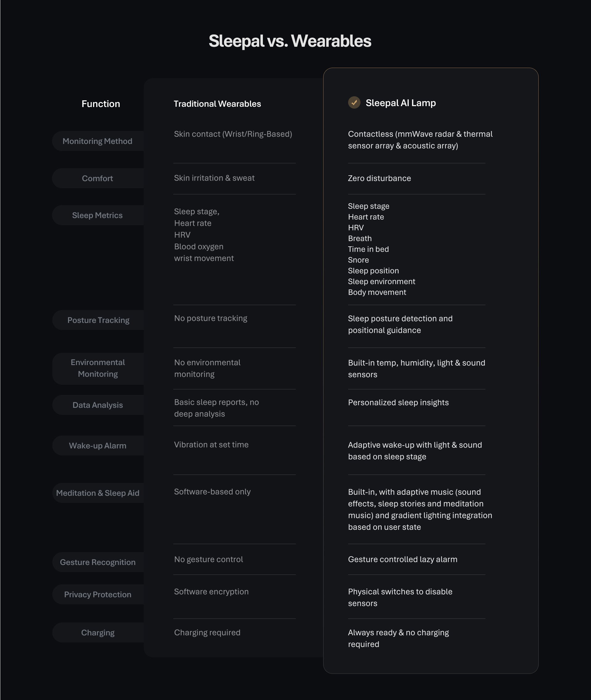591x700 pixels.
Task: Click the Function column heading
Action: [x=101, y=104]
